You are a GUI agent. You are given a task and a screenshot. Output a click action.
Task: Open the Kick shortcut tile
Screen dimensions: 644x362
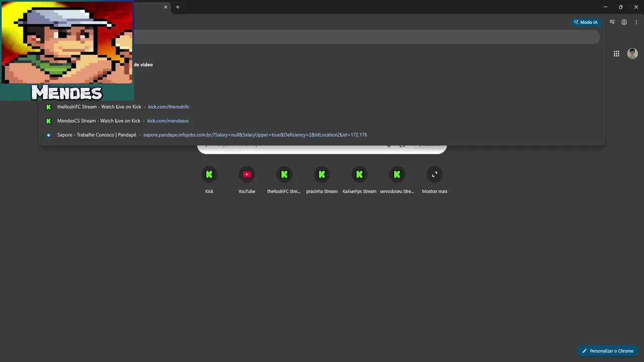(x=209, y=180)
